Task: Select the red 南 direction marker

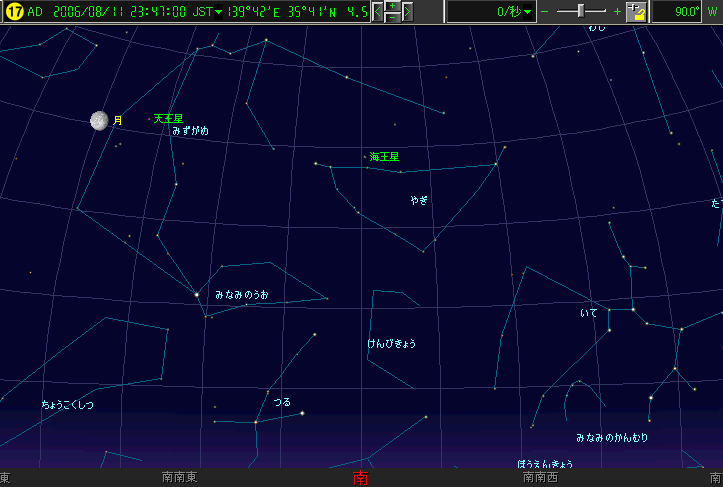Action: 361,478
